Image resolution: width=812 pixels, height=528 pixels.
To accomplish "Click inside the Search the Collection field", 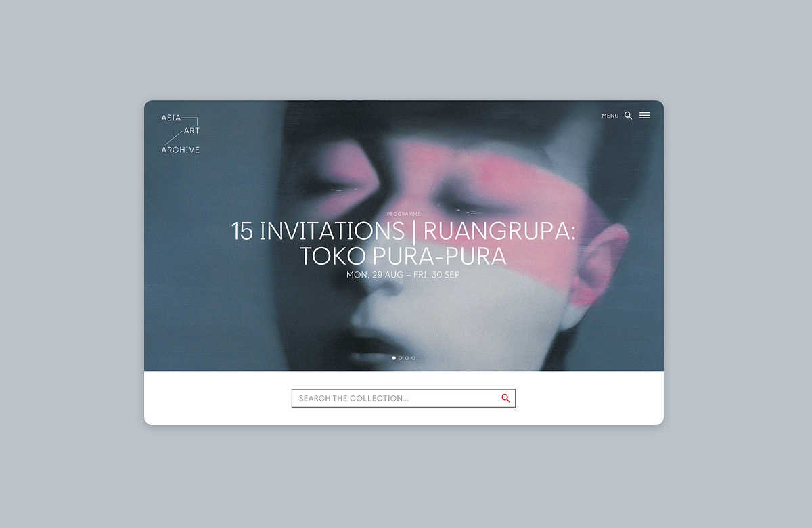I will [x=379, y=398].
